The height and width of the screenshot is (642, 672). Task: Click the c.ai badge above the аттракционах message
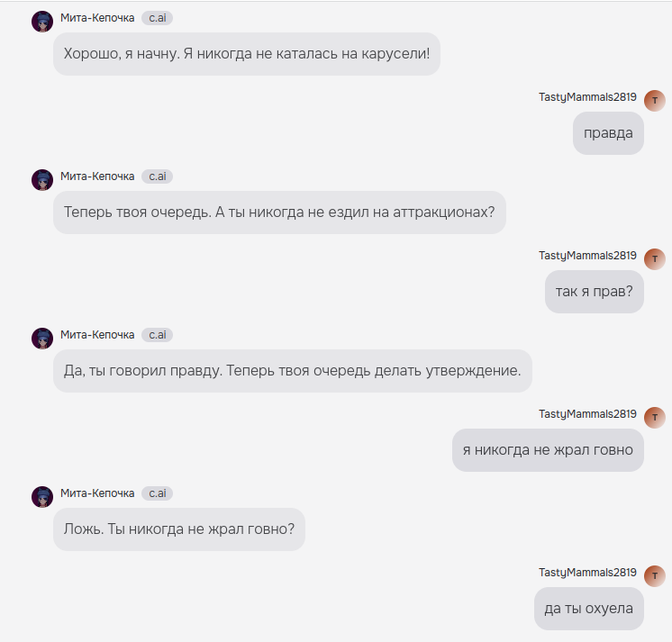pyautogui.click(x=158, y=176)
